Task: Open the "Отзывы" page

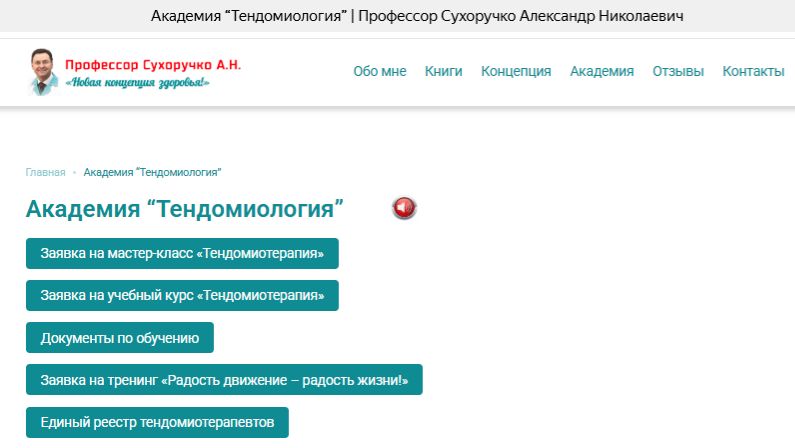Action: (678, 71)
